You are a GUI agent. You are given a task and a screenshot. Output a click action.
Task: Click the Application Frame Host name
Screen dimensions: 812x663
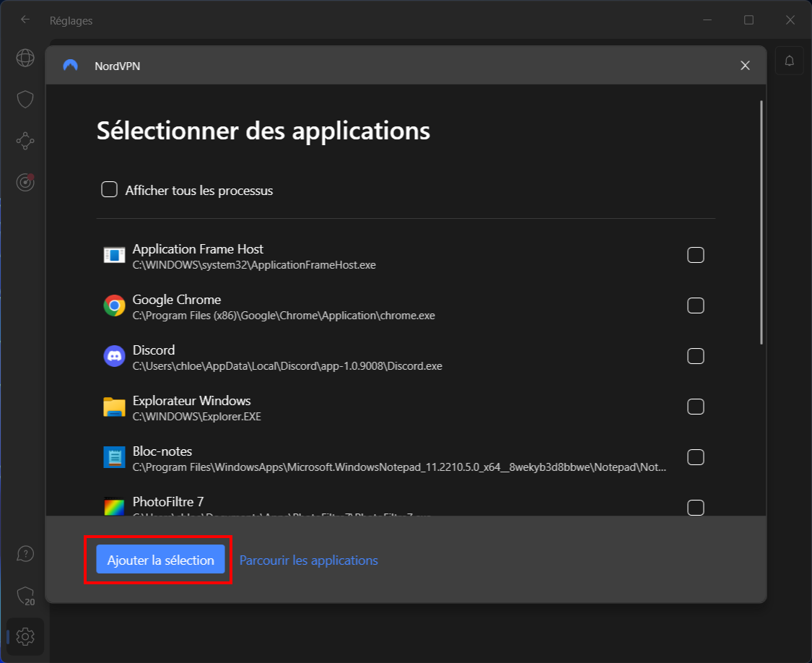(x=198, y=249)
